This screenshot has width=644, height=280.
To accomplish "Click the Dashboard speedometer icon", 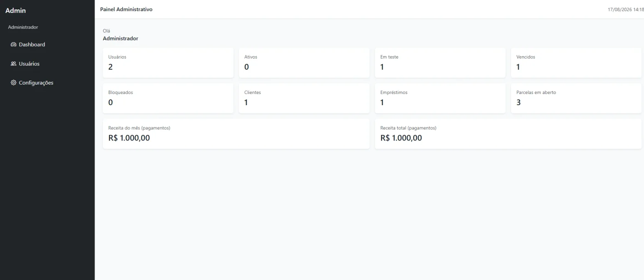I will click(13, 45).
